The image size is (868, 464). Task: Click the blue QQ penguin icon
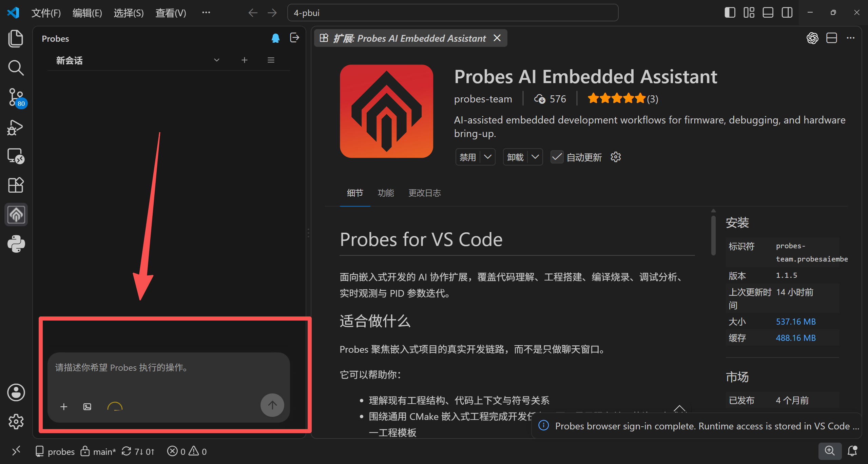(x=275, y=38)
